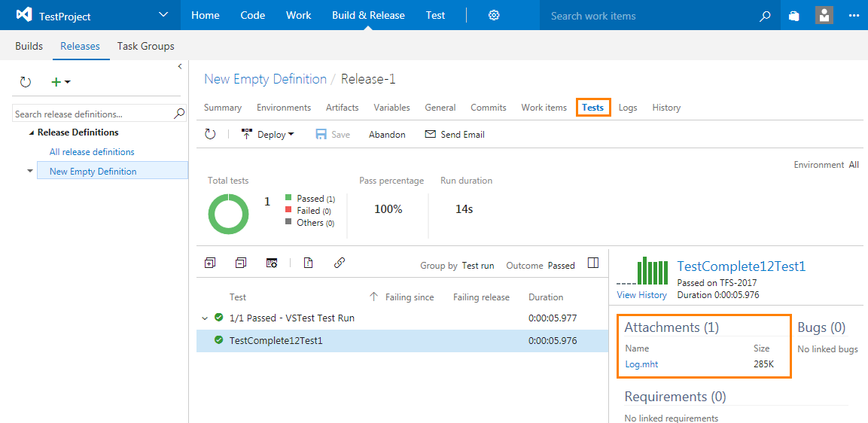Image resolution: width=868 pixels, height=423 pixels.
Task: Switch to the Logs tab
Action: click(x=628, y=108)
